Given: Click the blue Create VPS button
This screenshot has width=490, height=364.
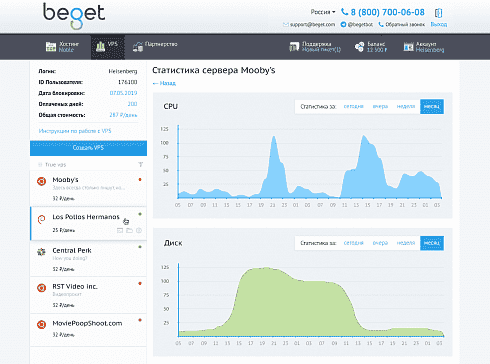Looking at the screenshot, I should [x=88, y=148].
